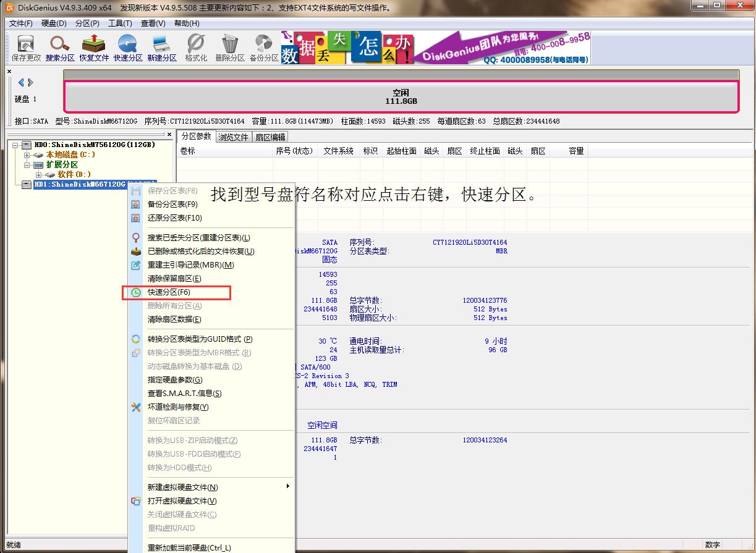Click the Backup Partition (备份分区) toolbar icon
The width and height of the screenshot is (756, 553).
[264, 48]
